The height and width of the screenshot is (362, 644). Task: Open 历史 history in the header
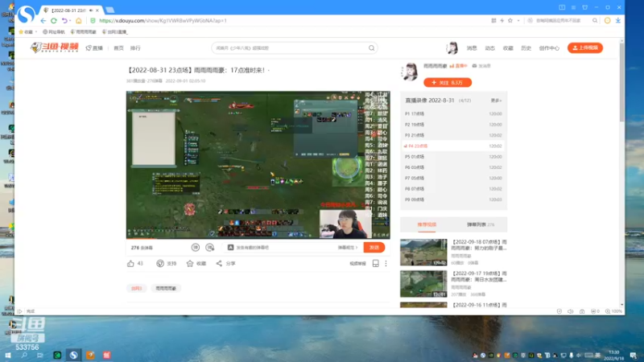tap(526, 48)
